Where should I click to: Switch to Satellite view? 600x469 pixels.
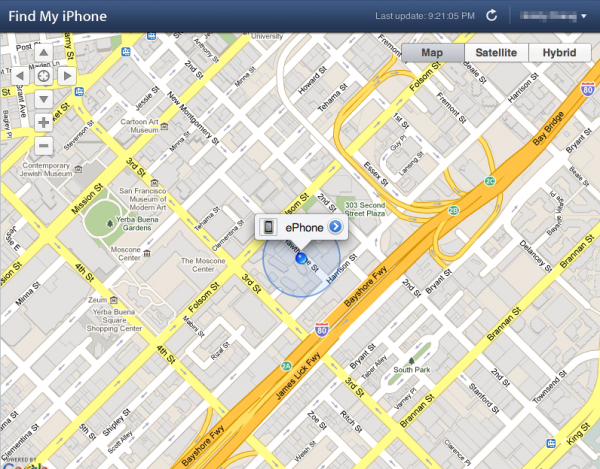(x=496, y=53)
